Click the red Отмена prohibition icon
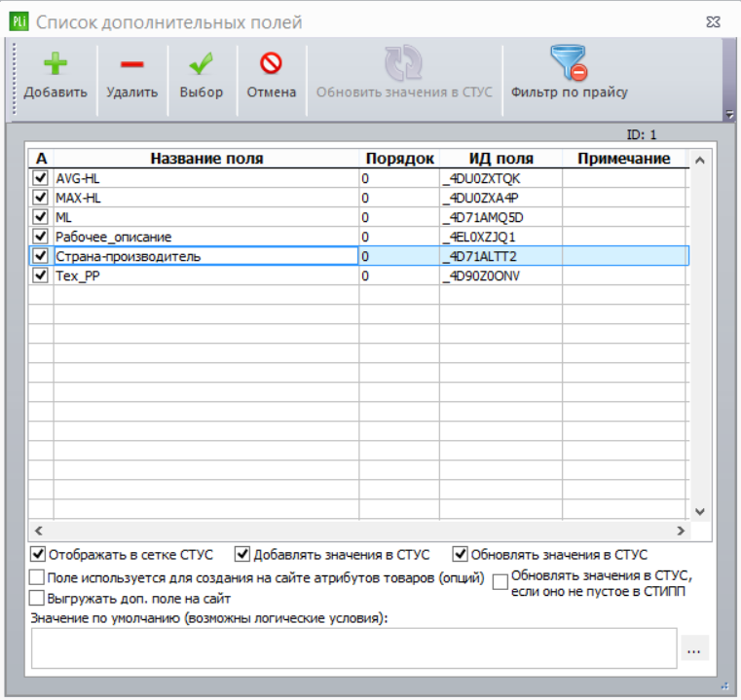 click(x=271, y=63)
